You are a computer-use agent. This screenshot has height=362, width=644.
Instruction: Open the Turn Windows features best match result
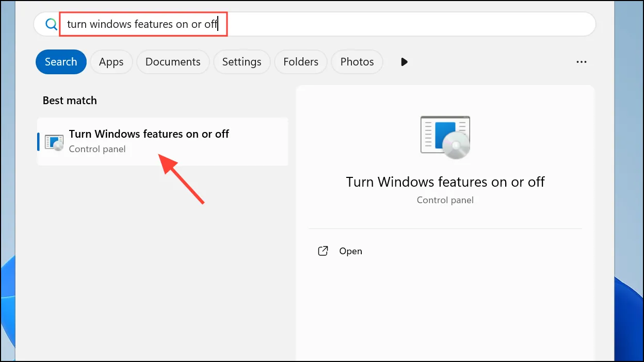tap(163, 141)
